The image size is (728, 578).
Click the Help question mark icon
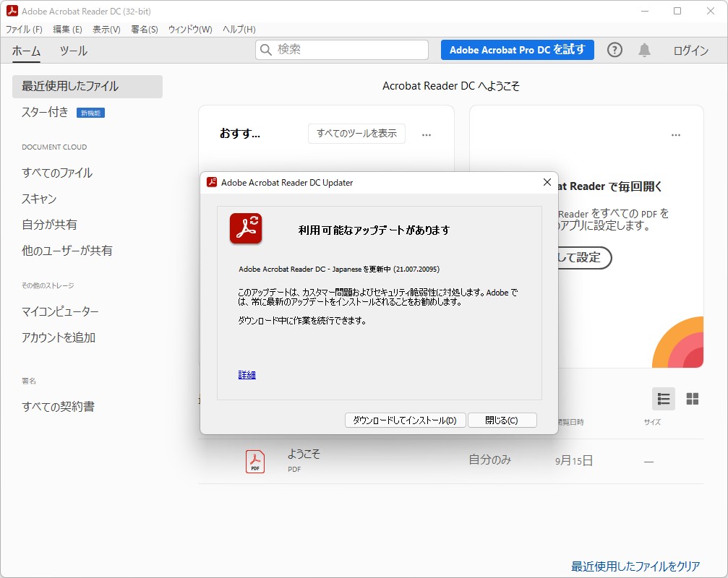tap(614, 50)
